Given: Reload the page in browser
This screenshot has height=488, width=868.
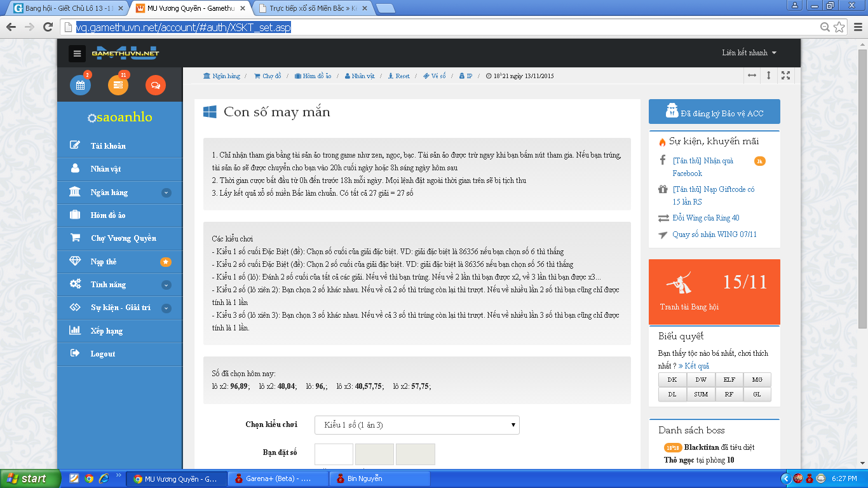Looking at the screenshot, I should [48, 27].
